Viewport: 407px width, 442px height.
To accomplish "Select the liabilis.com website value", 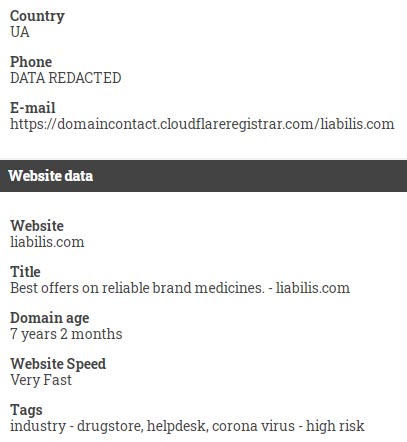I will (47, 242).
